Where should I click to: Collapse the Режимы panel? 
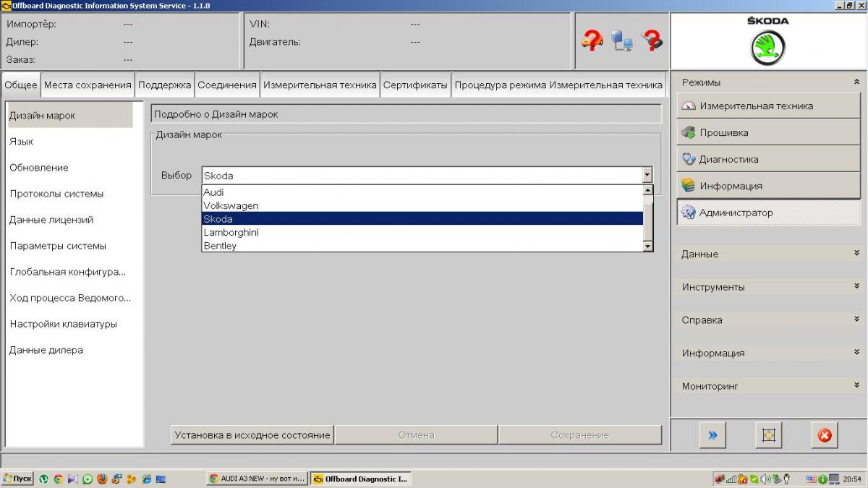tap(857, 82)
